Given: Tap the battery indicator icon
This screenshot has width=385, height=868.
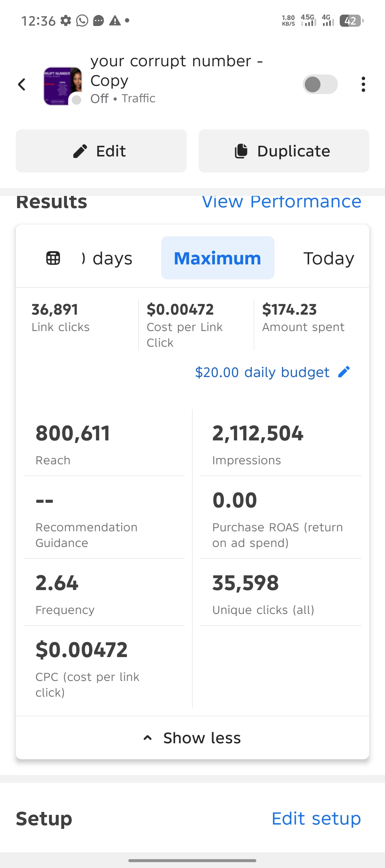Looking at the screenshot, I should 351,21.
